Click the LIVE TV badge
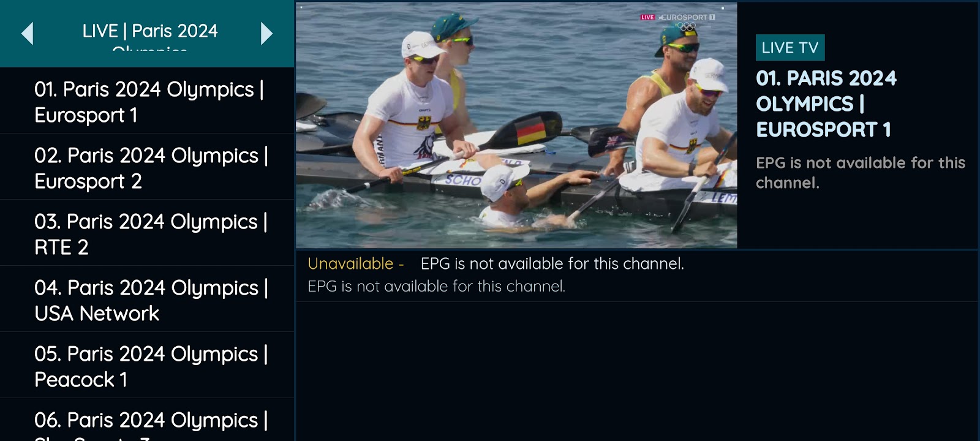Screen dimensions: 980x441 coord(790,48)
